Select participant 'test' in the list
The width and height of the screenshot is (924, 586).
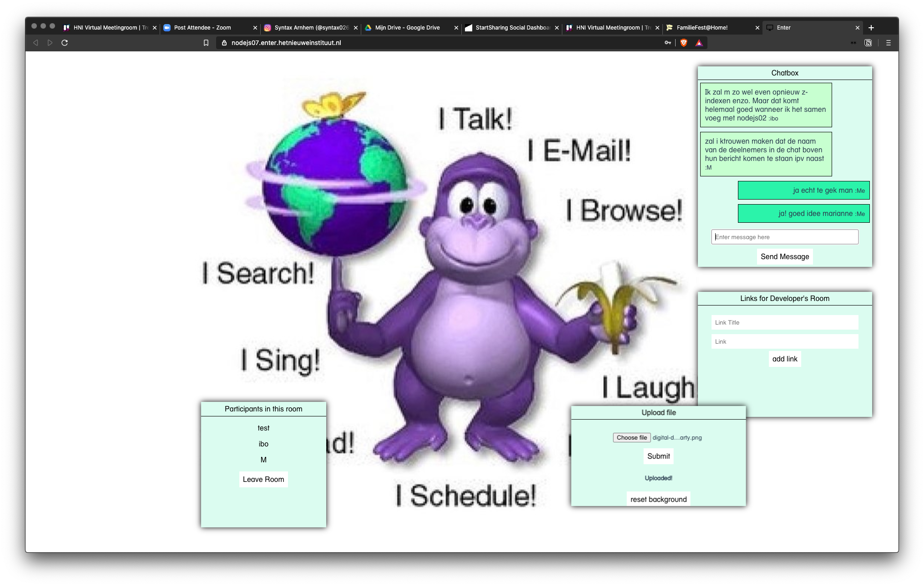[x=263, y=428]
